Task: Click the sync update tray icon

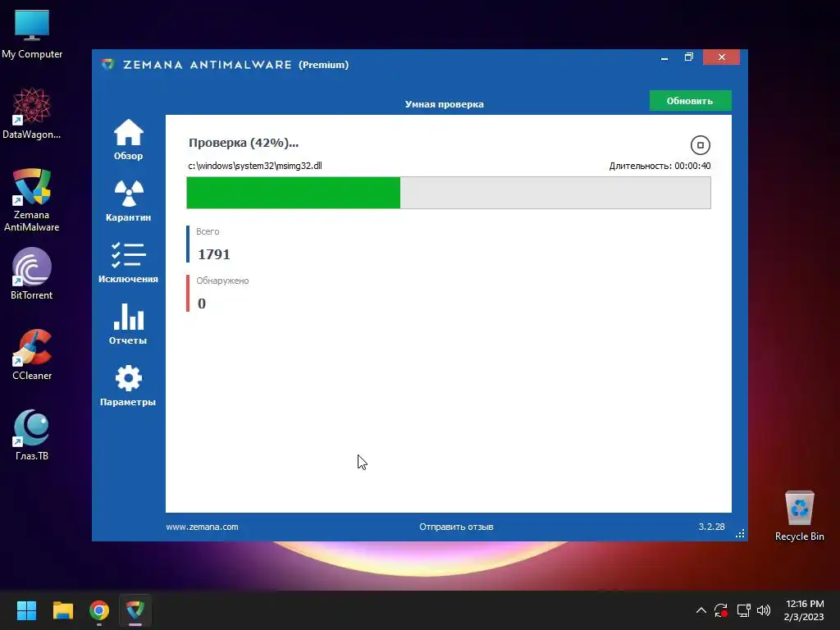Action: [x=721, y=610]
